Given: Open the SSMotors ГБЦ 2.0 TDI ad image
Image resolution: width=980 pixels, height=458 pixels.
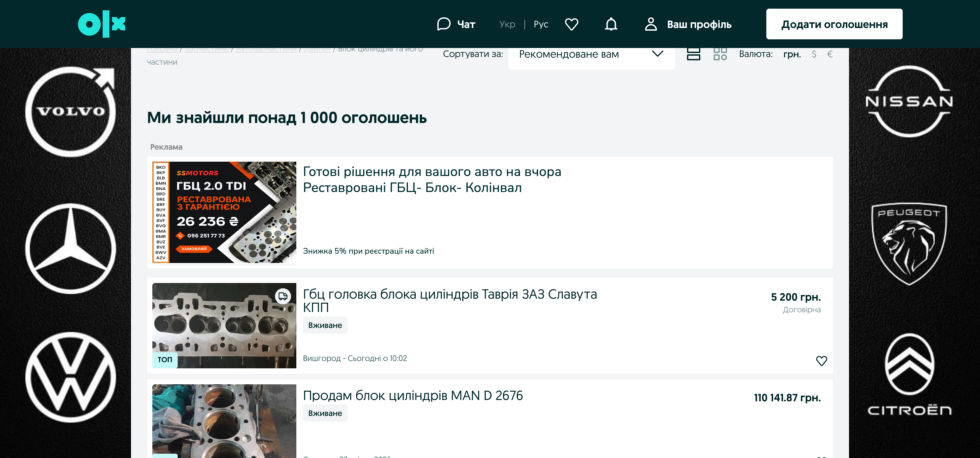Looking at the screenshot, I should [x=224, y=212].
